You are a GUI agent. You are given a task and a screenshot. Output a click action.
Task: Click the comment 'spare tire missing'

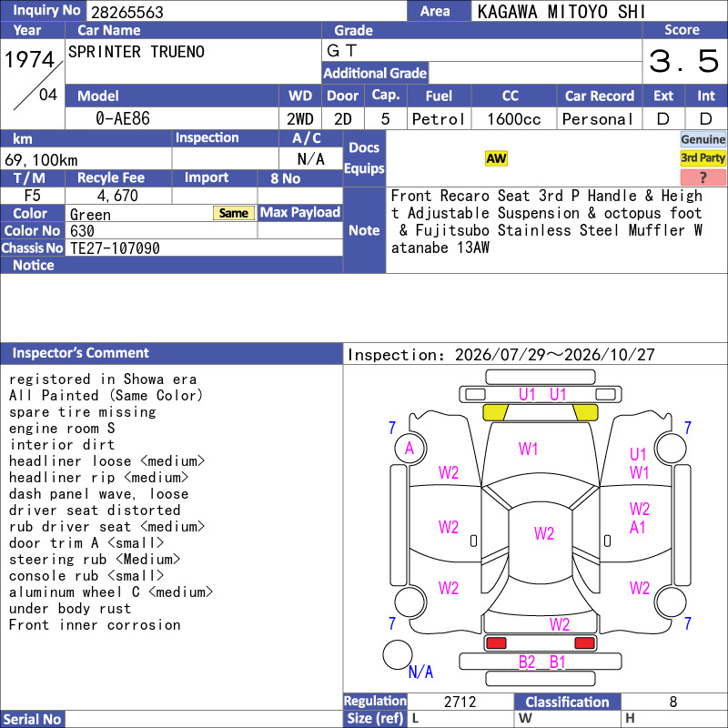[83, 412]
